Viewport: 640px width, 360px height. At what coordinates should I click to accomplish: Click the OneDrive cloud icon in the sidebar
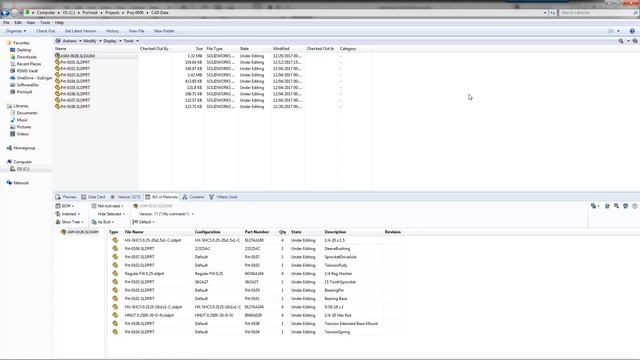[x=13, y=78]
